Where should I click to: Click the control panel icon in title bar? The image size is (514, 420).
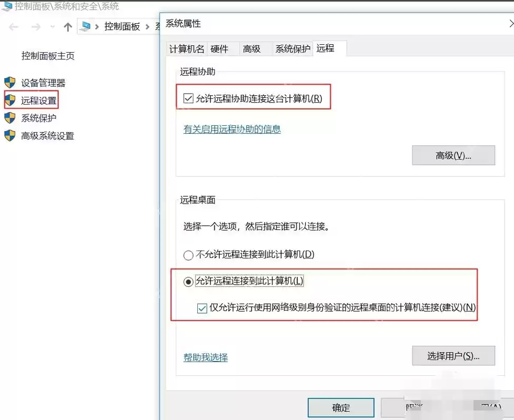pyautogui.click(x=86, y=26)
